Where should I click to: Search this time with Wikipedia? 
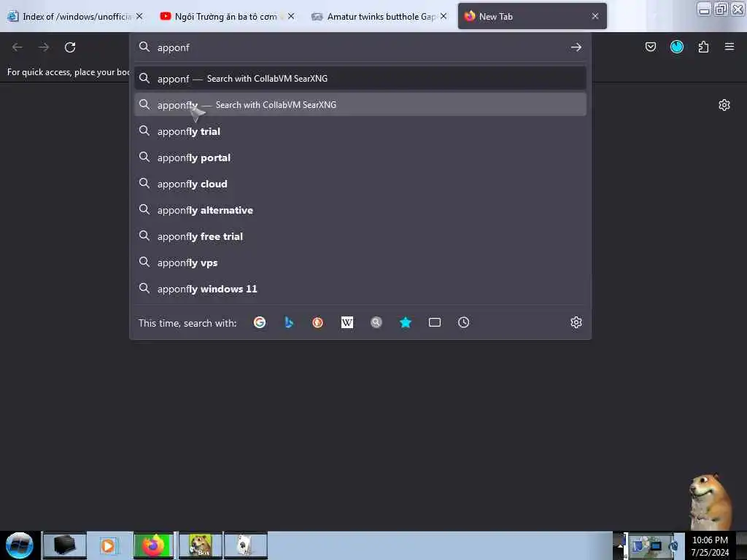pyautogui.click(x=347, y=322)
